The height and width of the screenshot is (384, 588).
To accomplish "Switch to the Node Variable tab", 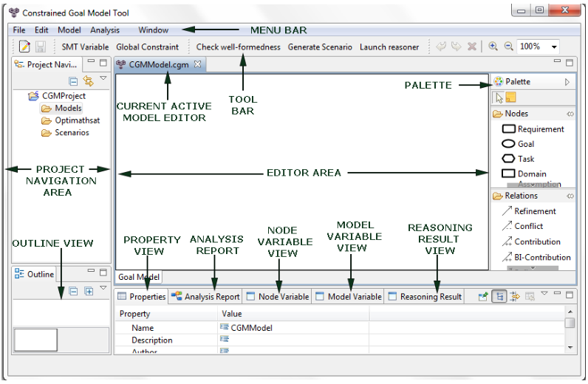I will point(277,297).
